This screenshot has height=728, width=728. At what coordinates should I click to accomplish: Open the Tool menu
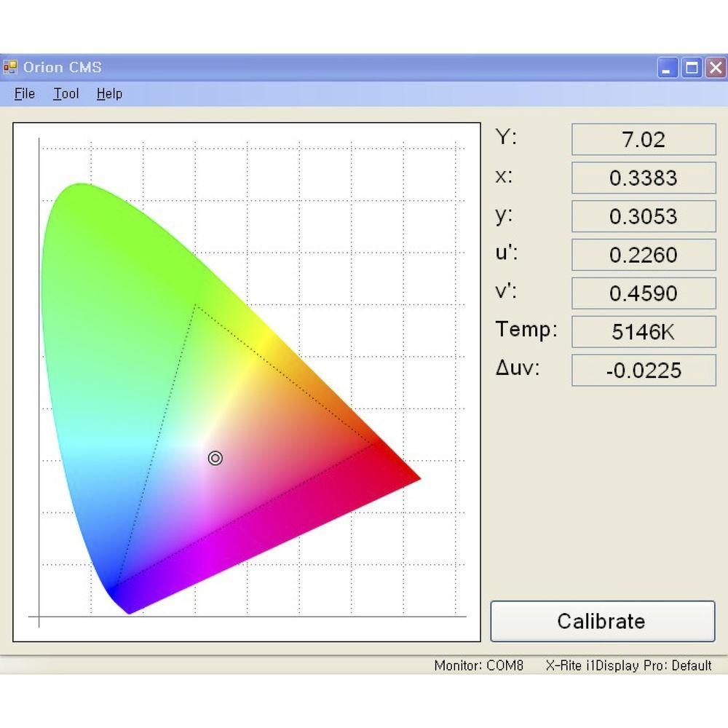point(66,93)
